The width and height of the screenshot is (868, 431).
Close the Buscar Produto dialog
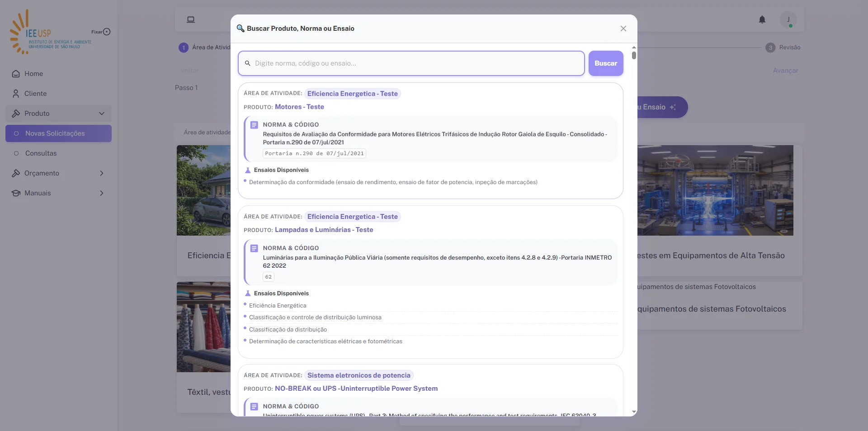click(623, 28)
